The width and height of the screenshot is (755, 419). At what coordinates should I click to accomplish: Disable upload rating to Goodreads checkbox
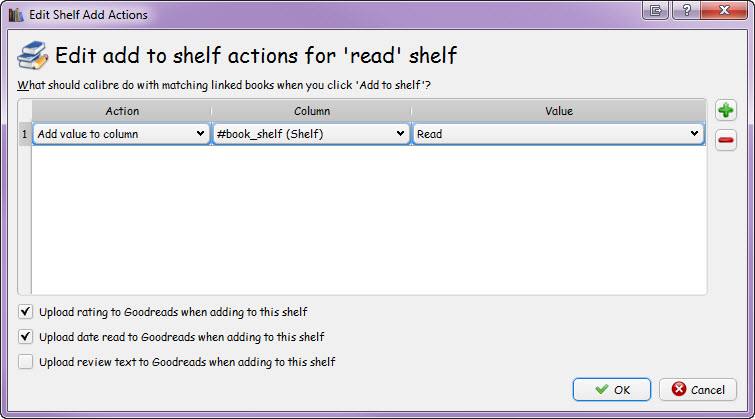26,311
